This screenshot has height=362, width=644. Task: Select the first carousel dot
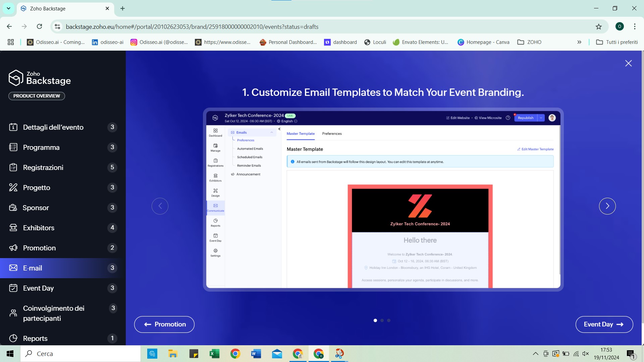(375, 320)
